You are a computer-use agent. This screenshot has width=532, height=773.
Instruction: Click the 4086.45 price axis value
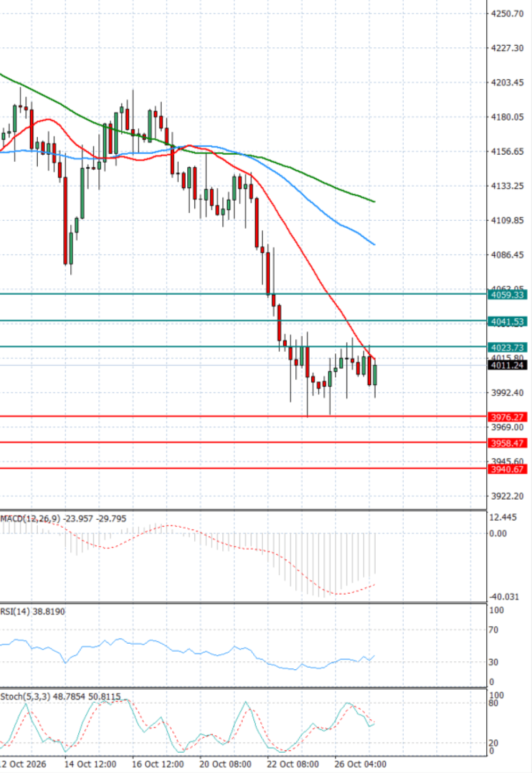point(506,255)
